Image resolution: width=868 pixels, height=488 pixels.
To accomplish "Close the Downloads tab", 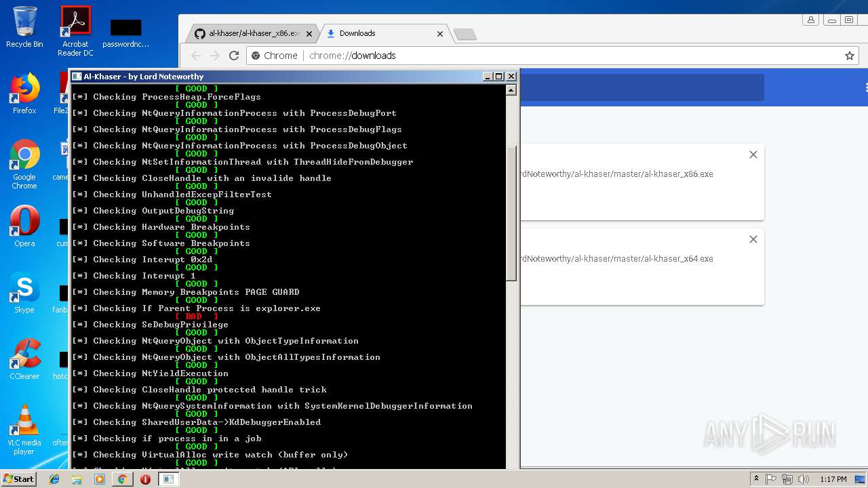I will coord(440,33).
